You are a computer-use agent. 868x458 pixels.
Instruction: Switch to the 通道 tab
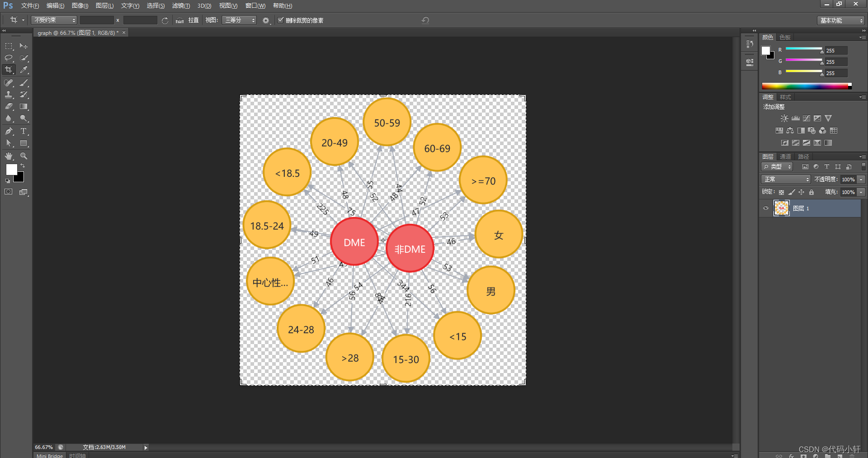[786, 156]
